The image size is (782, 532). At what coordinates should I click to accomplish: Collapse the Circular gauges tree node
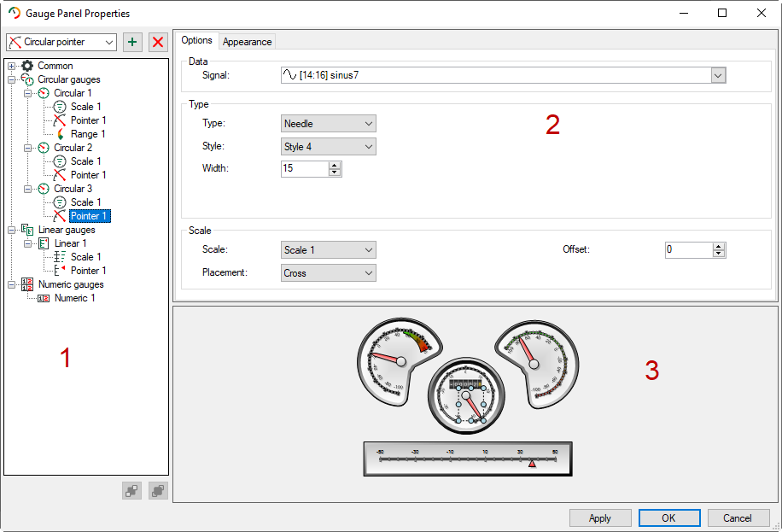11,79
